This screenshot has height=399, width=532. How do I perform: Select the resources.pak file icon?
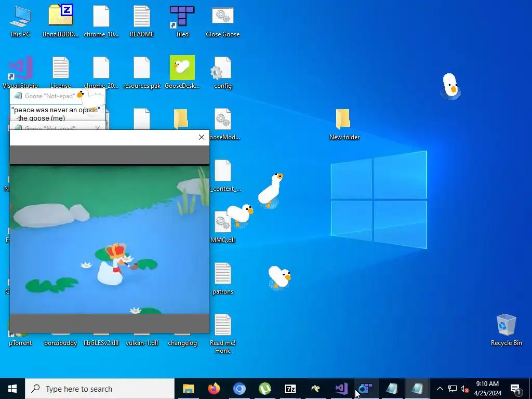142,72
